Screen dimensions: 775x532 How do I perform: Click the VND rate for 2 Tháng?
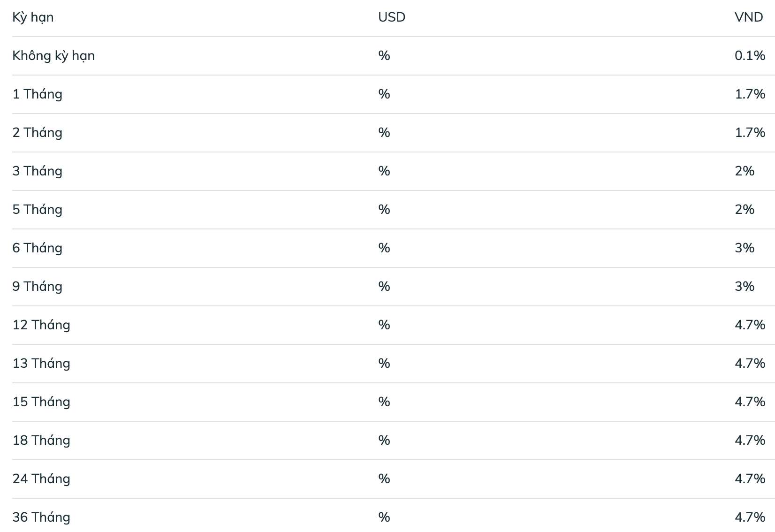750,133
